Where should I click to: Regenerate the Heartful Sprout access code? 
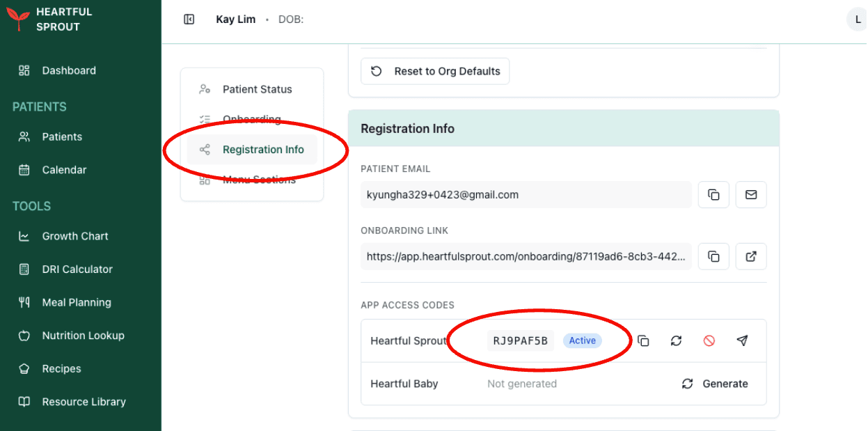[676, 340]
